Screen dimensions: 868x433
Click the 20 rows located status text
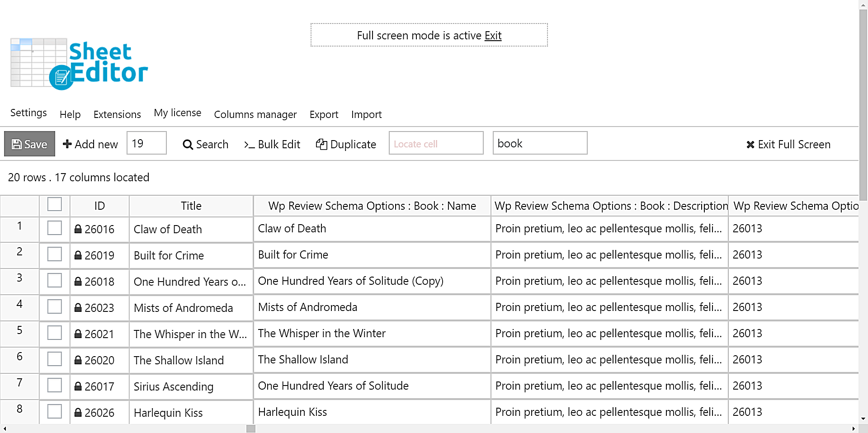pos(79,177)
